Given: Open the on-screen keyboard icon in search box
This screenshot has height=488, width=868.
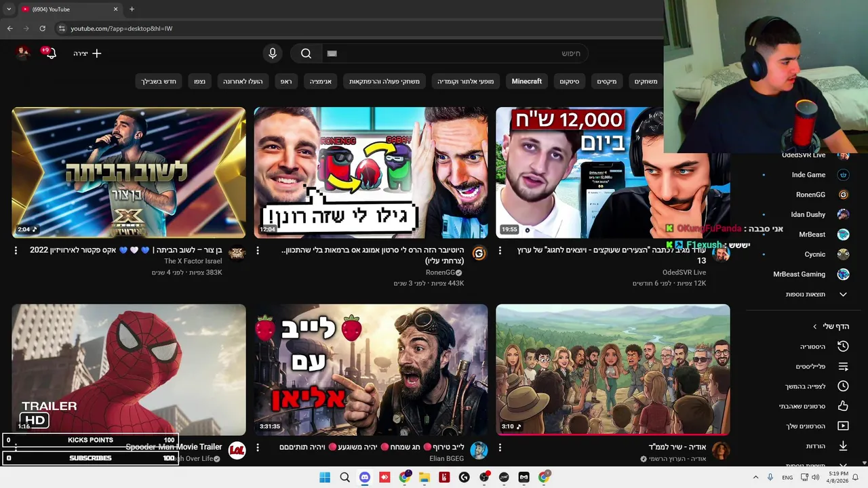Looking at the screenshot, I should (332, 54).
